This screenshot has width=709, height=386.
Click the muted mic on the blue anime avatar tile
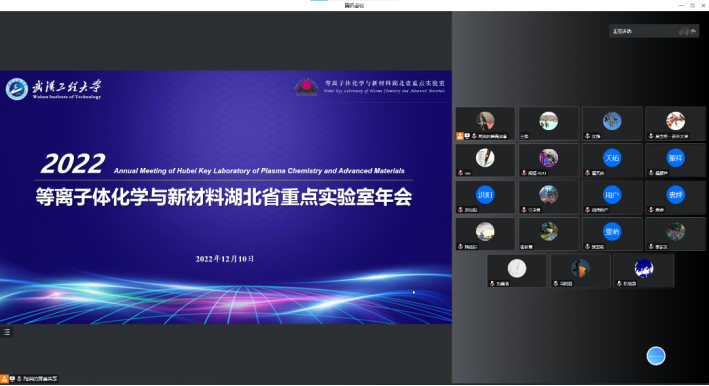point(619,283)
